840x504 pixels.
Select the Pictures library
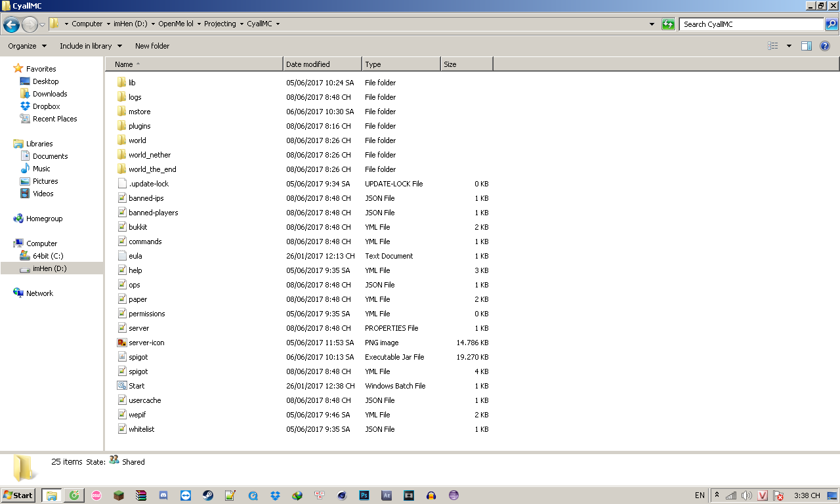tap(39, 181)
